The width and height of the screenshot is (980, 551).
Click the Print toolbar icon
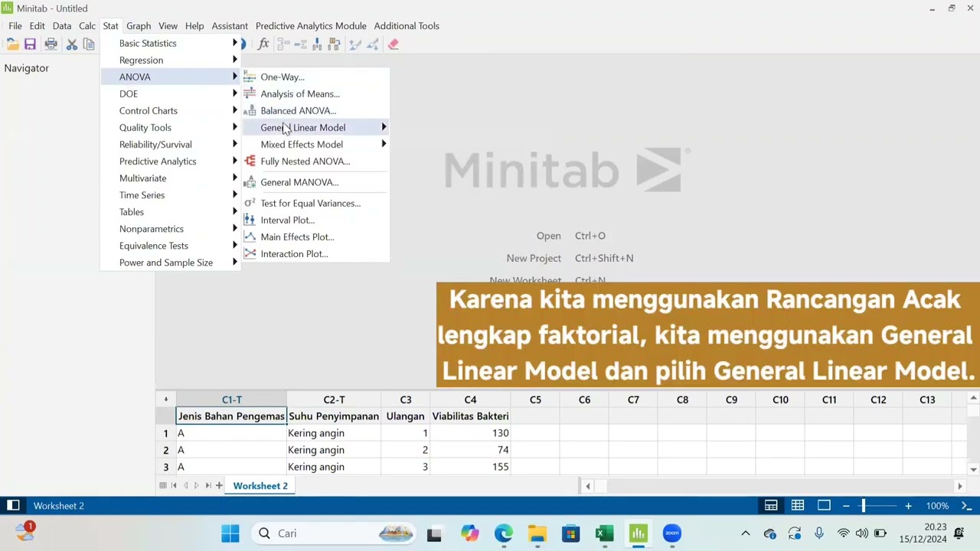[51, 44]
